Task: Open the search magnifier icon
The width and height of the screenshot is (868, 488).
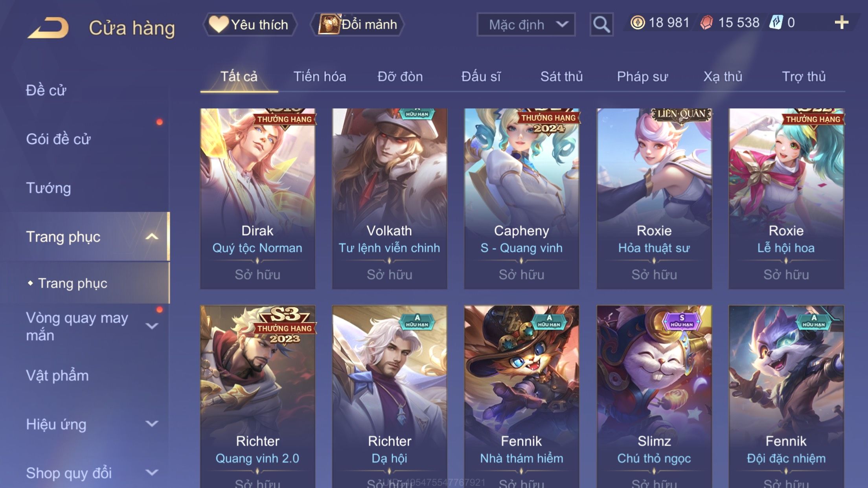Action: coord(601,24)
